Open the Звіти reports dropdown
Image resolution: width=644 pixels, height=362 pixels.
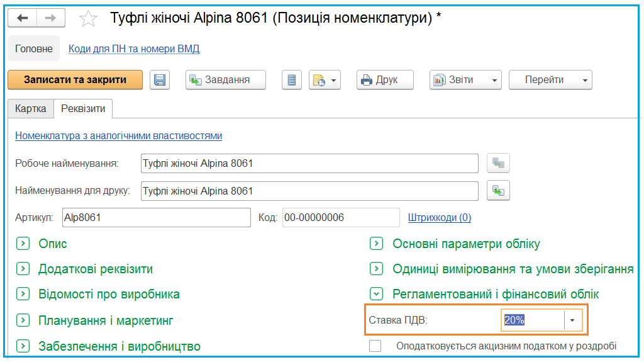point(465,80)
